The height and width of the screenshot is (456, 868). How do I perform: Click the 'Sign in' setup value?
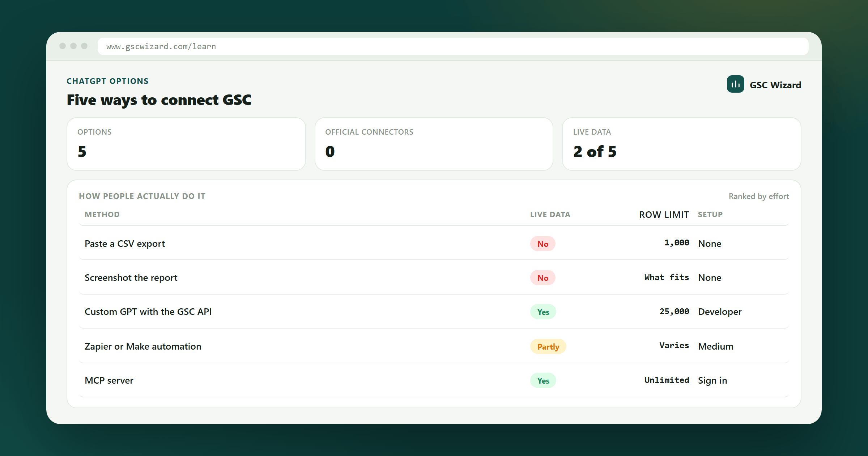[x=712, y=380]
